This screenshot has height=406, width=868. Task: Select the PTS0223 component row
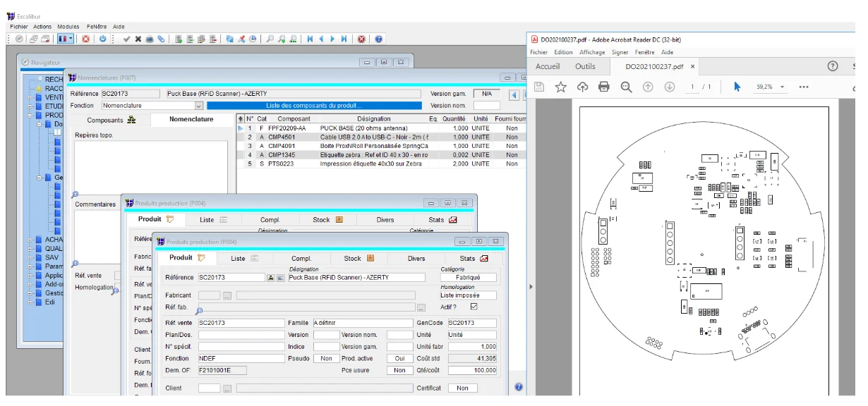[382, 164]
